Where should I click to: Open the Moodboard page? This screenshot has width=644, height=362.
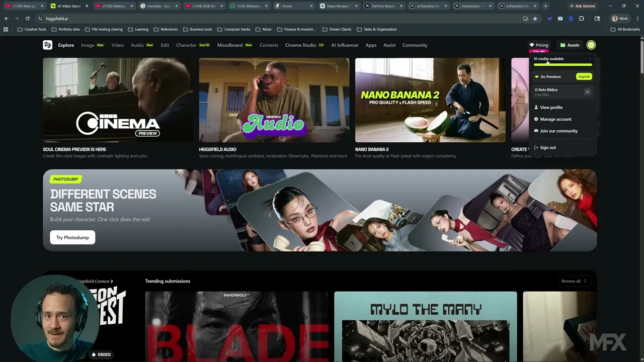coord(235,45)
